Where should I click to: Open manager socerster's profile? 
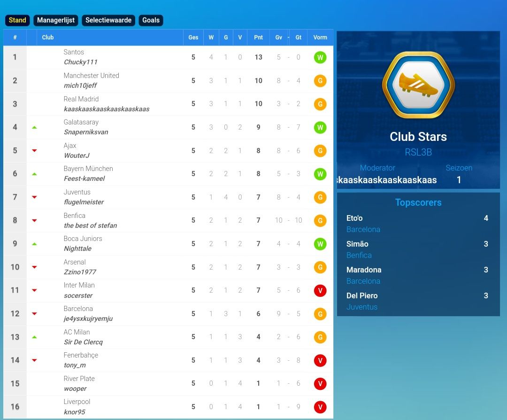coord(78,296)
